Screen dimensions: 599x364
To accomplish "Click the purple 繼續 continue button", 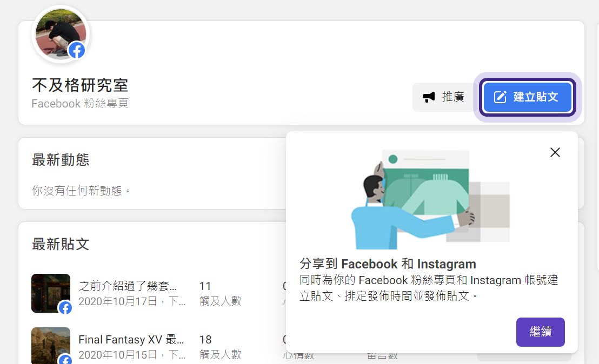I will (540, 332).
